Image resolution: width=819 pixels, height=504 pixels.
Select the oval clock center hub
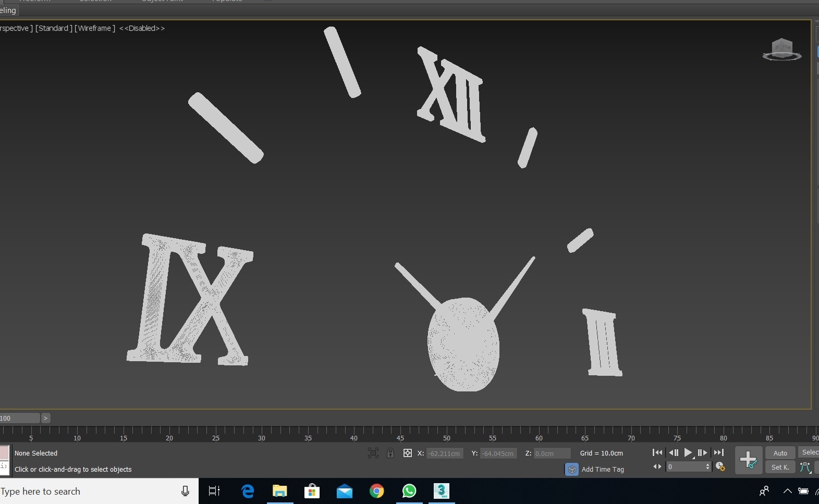(x=463, y=345)
